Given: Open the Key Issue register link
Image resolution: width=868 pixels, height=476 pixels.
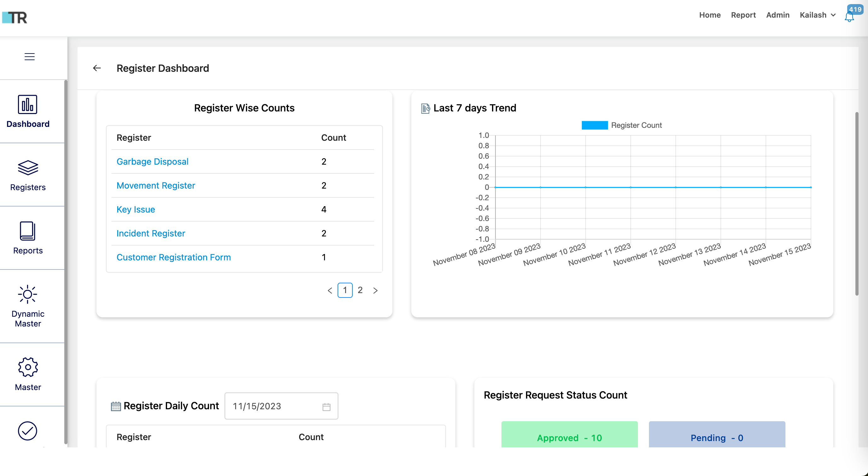Looking at the screenshot, I should pyautogui.click(x=136, y=209).
